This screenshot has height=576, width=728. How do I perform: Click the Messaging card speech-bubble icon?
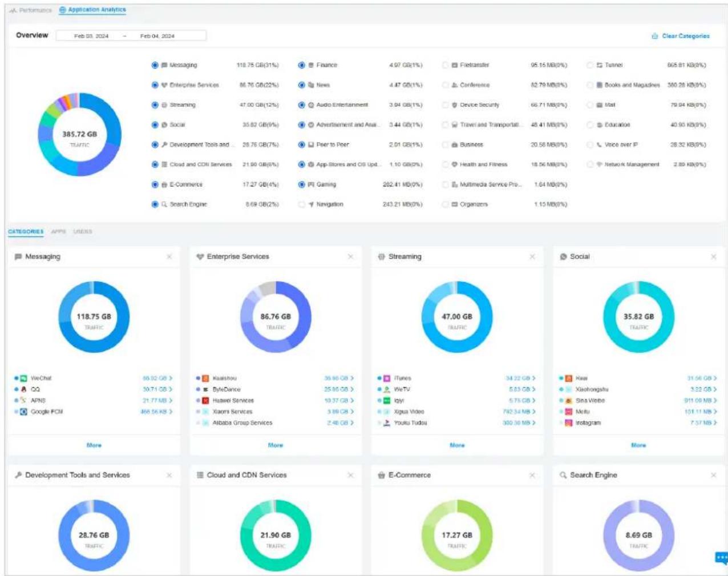(x=18, y=257)
